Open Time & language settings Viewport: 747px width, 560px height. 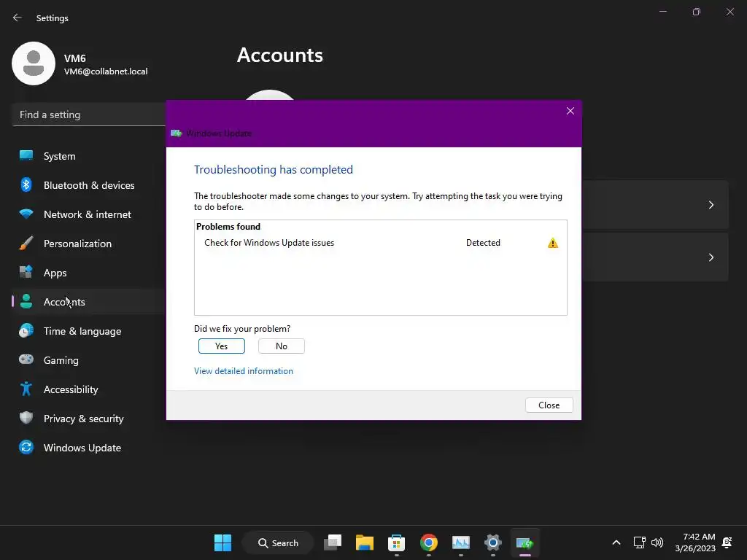(82, 331)
